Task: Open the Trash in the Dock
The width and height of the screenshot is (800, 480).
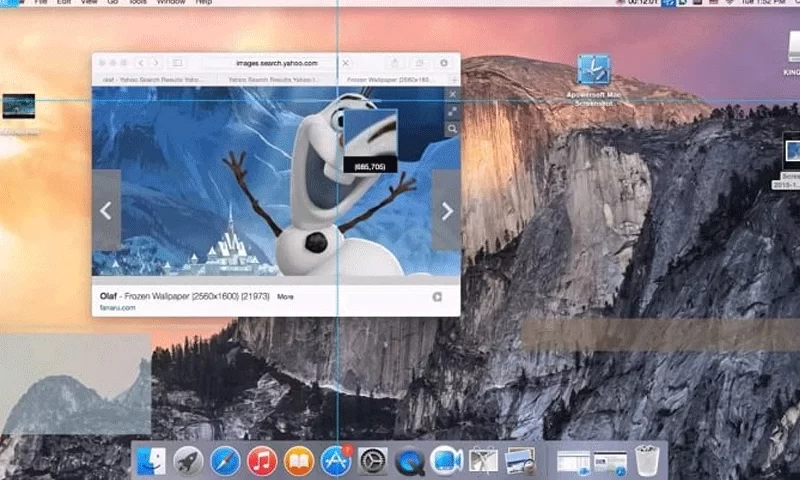Action: [x=647, y=461]
